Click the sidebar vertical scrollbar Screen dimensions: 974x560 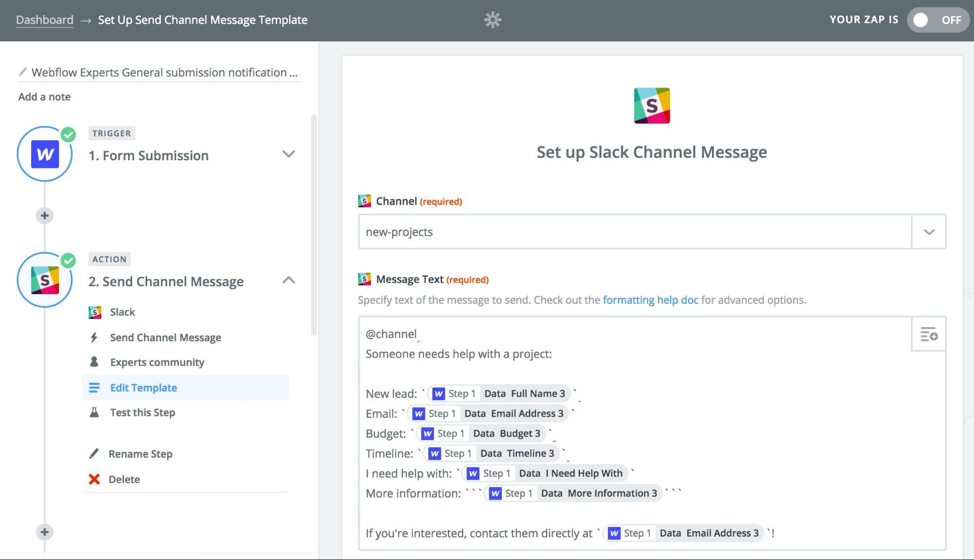tap(314, 225)
